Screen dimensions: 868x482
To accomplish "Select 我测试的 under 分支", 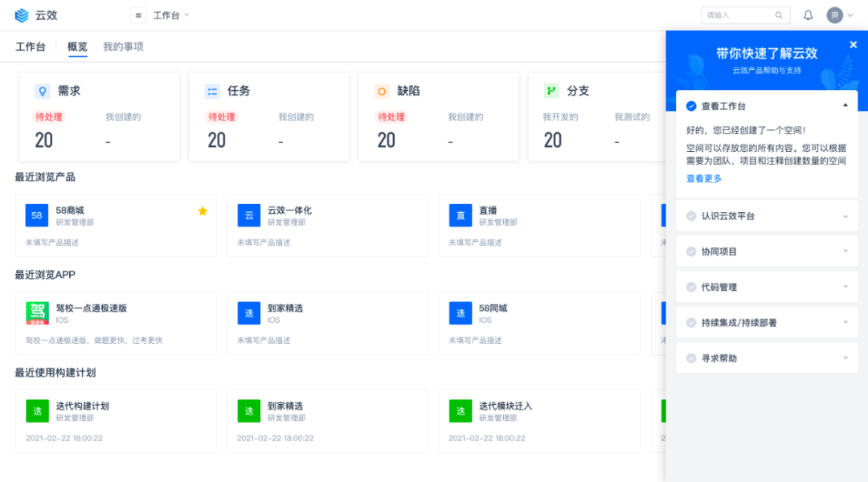I will pyautogui.click(x=633, y=116).
